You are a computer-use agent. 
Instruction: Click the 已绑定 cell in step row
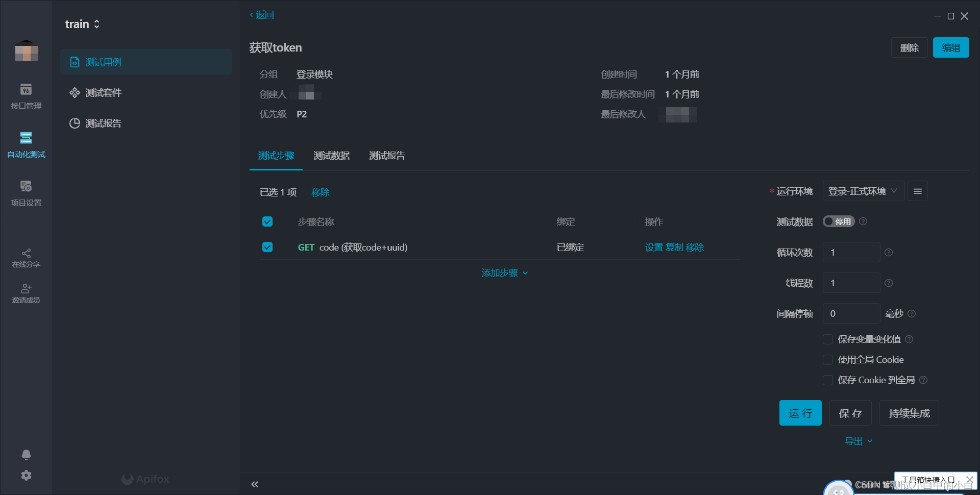570,247
